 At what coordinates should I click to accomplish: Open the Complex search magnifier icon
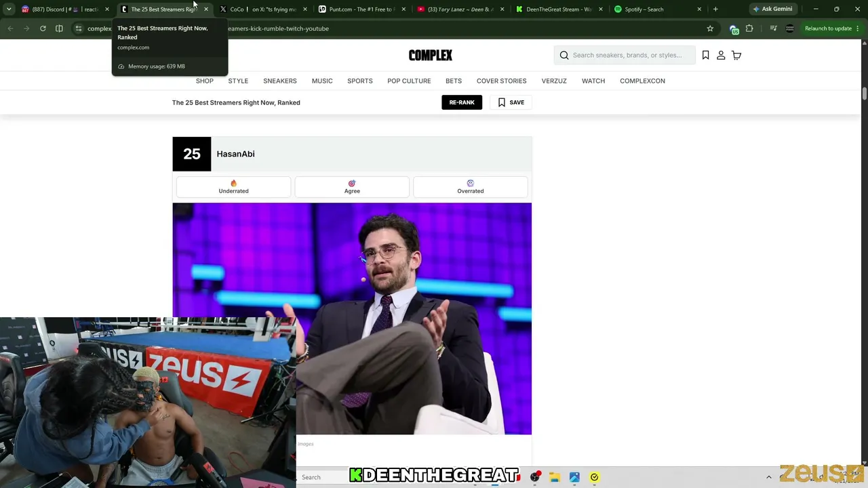(564, 56)
